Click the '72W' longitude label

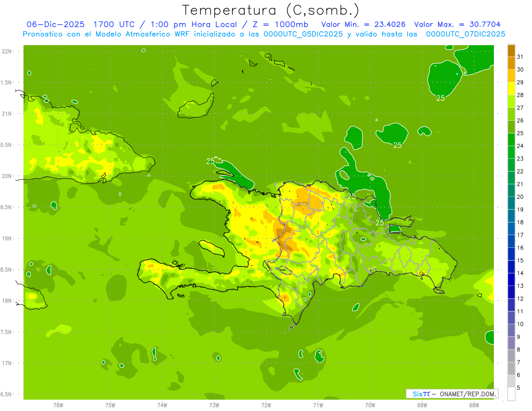tap(266, 405)
